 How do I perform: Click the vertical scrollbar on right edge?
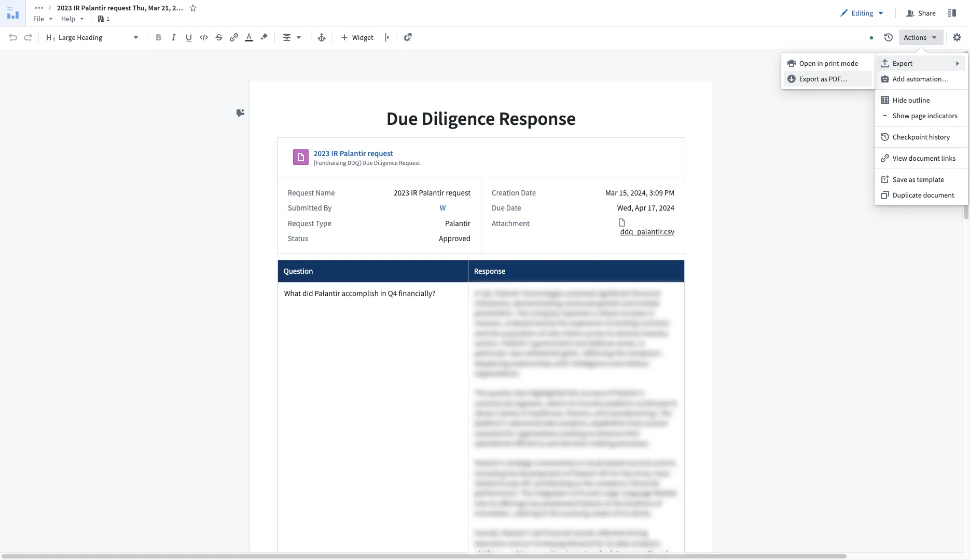click(x=966, y=135)
